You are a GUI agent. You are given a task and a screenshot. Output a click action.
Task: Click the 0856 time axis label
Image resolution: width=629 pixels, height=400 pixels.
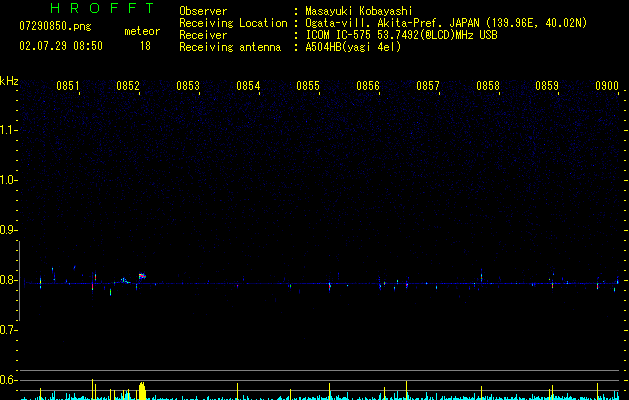(x=368, y=86)
